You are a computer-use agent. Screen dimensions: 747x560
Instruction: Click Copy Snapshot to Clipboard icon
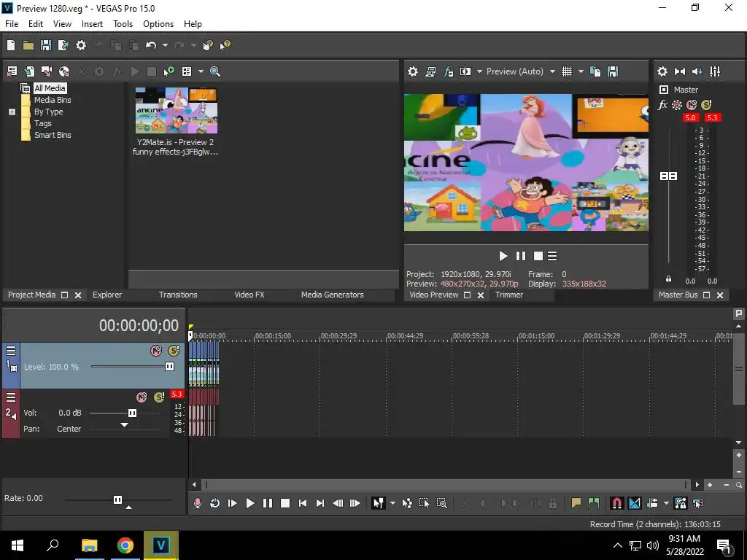595,71
